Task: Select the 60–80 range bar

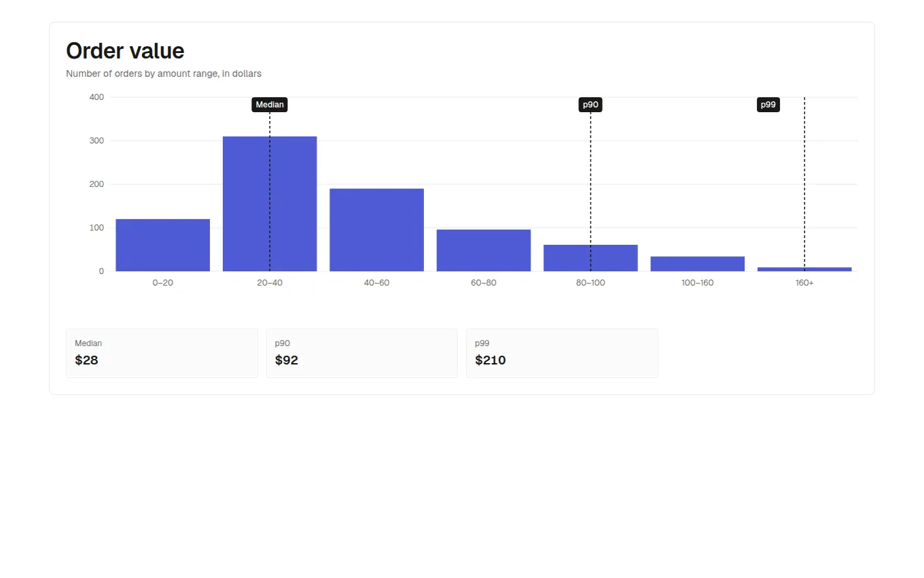Action: (x=484, y=250)
